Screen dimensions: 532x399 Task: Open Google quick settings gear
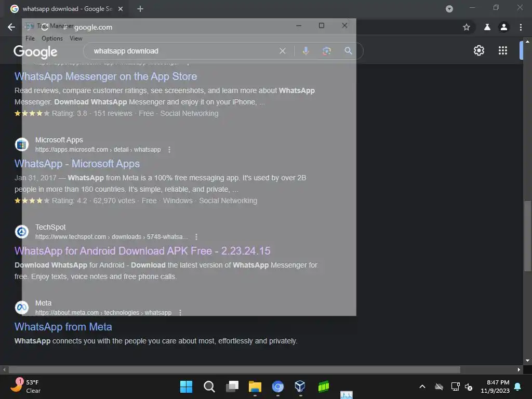(478, 50)
